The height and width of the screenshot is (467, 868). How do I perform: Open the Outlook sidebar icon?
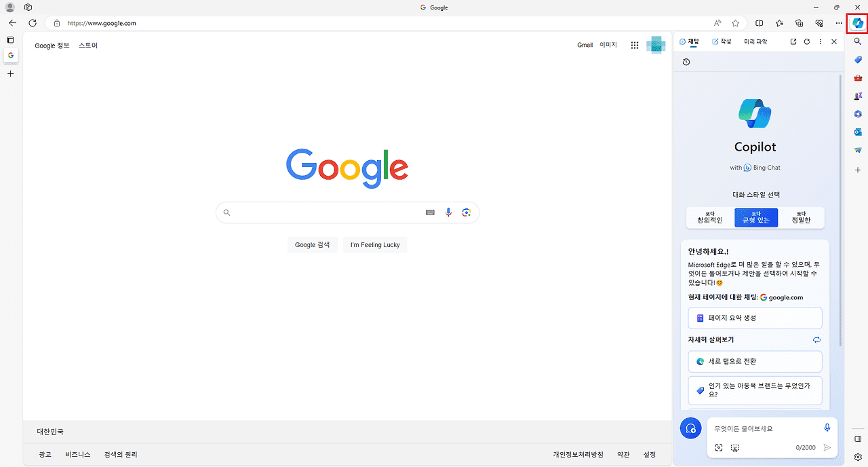858,132
